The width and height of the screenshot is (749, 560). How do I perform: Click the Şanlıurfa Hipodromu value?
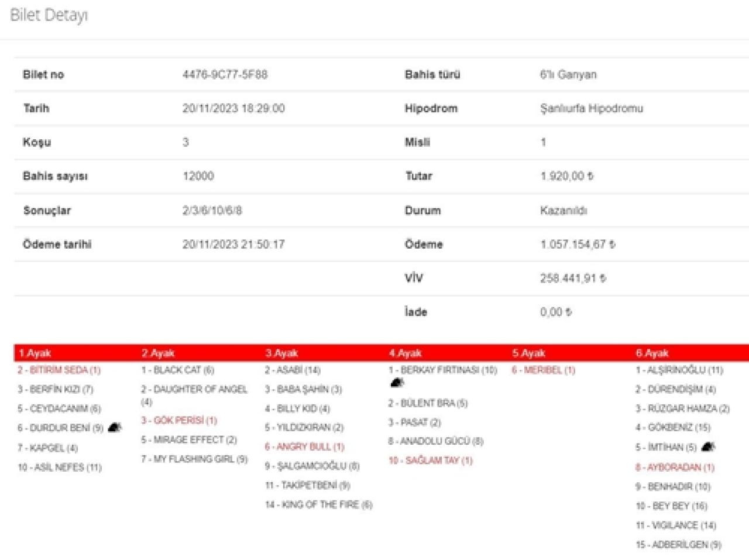pos(591,108)
